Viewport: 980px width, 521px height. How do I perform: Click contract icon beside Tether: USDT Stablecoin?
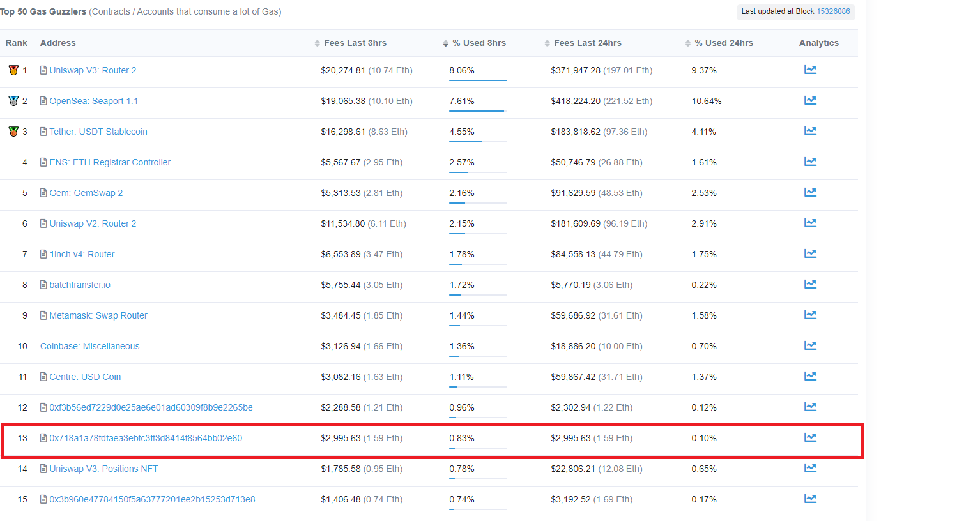tap(43, 132)
